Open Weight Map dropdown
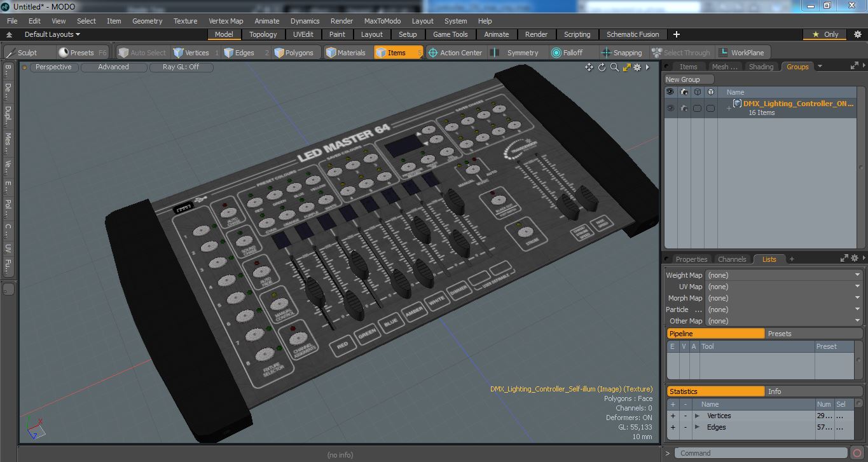Image resolution: width=868 pixels, height=462 pixels. coord(784,275)
